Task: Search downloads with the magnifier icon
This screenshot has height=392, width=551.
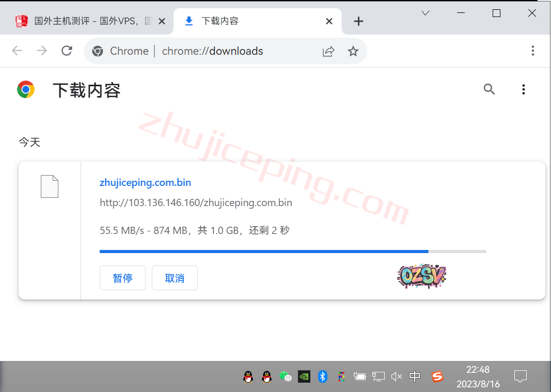Action: pyautogui.click(x=489, y=89)
